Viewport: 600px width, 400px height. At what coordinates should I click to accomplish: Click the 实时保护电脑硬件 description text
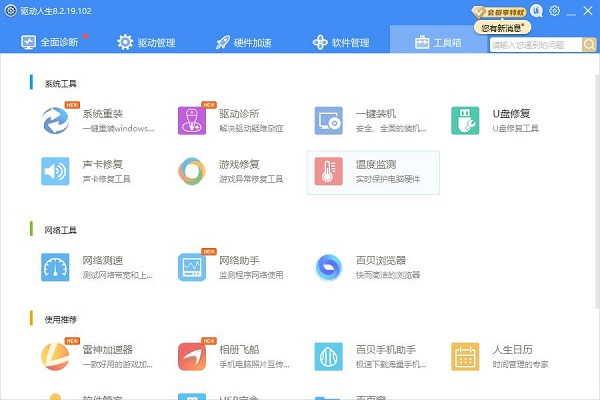coord(388,179)
